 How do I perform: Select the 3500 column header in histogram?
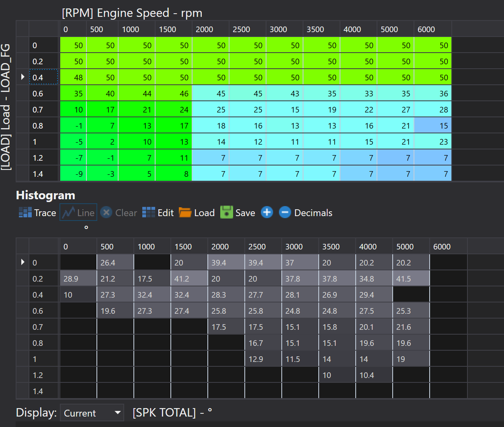pyautogui.click(x=337, y=246)
